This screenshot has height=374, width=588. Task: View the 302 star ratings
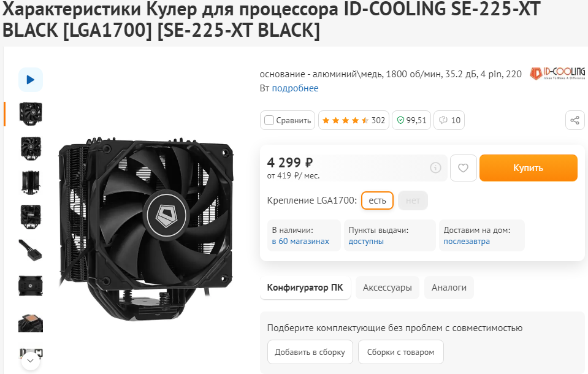[x=354, y=120]
